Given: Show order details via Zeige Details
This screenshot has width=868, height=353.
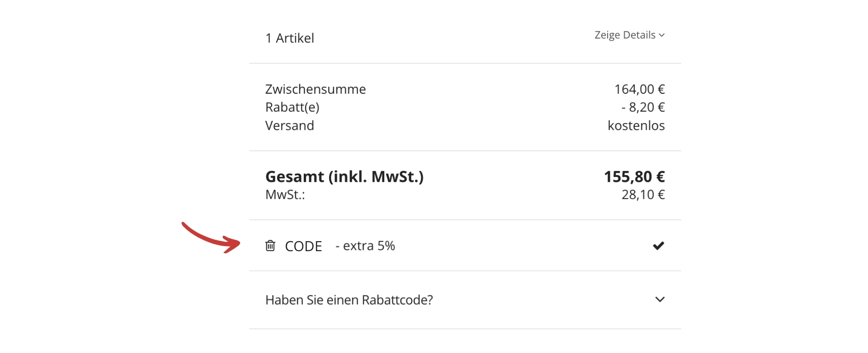Looking at the screenshot, I should pyautogui.click(x=625, y=35).
